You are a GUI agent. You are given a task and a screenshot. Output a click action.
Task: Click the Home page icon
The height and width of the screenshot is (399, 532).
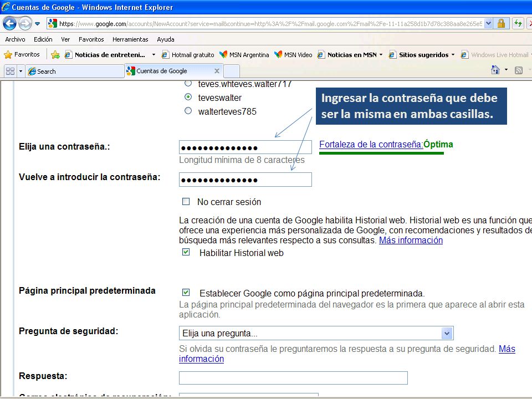[x=495, y=70]
